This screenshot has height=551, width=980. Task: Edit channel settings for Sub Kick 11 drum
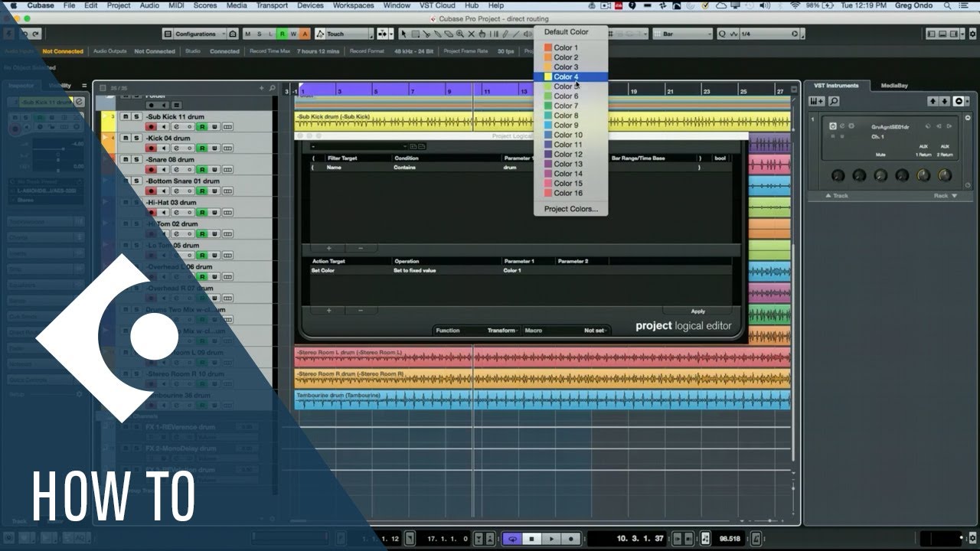point(175,126)
